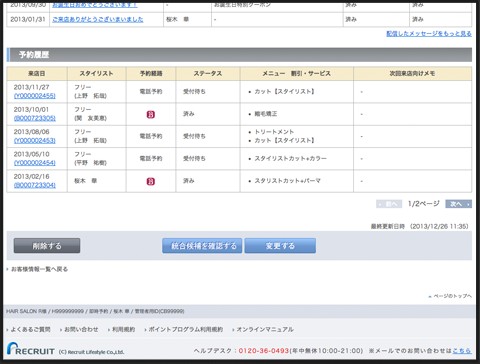480x364 pixels.
Task: Click the 変更する button
Action: [x=280, y=246]
